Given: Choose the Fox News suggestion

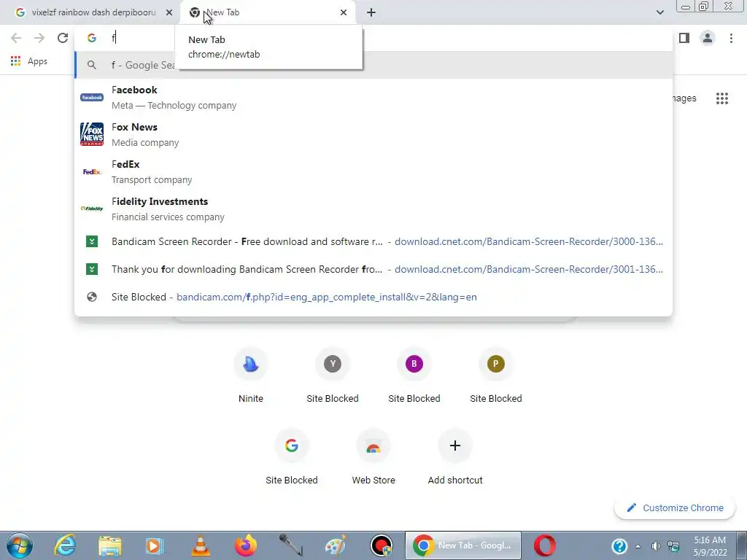Looking at the screenshot, I should click(373, 134).
